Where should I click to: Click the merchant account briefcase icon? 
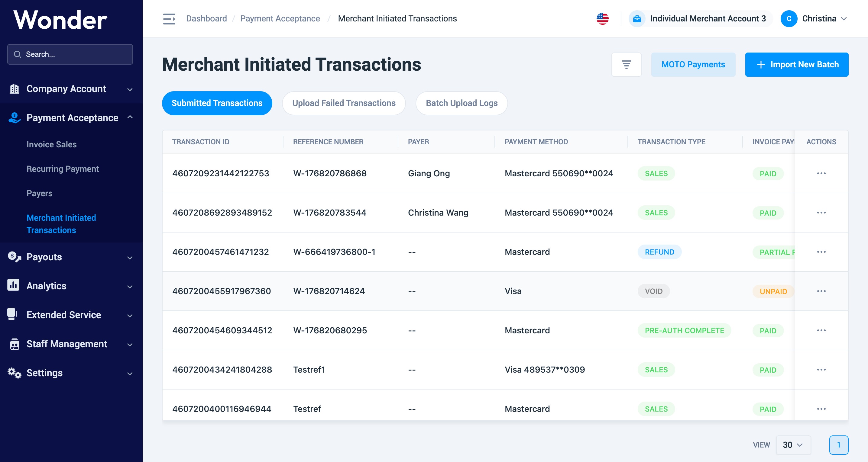pyautogui.click(x=637, y=18)
